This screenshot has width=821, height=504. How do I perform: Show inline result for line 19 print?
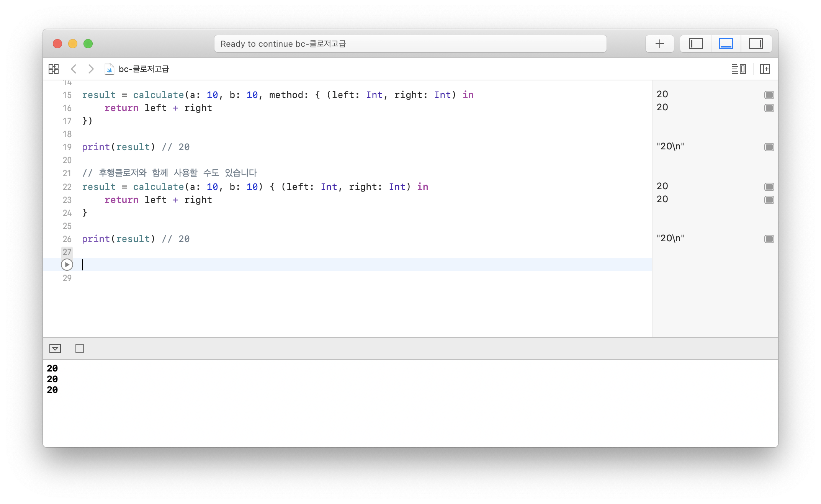[769, 147]
